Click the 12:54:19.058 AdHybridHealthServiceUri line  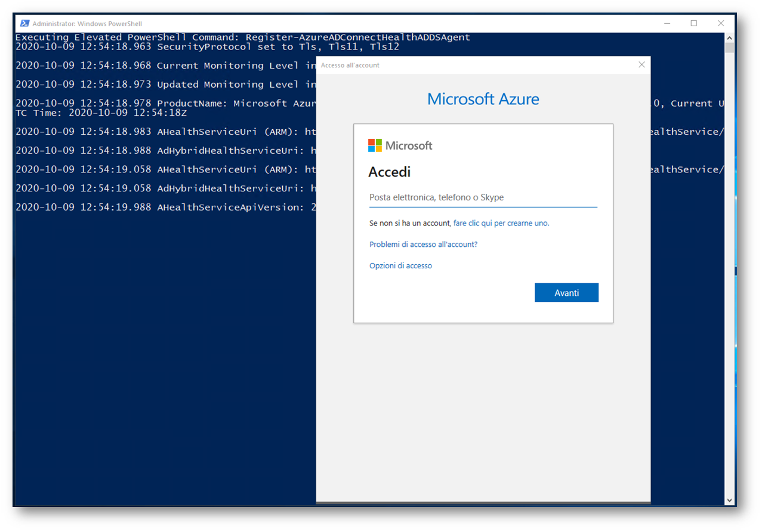pyautogui.click(x=166, y=188)
